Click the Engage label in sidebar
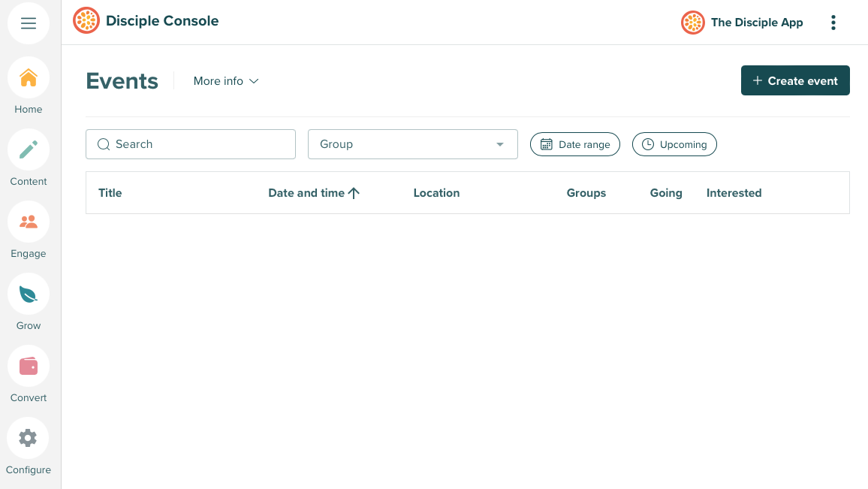Viewport: 868px width, 489px height. tap(29, 253)
